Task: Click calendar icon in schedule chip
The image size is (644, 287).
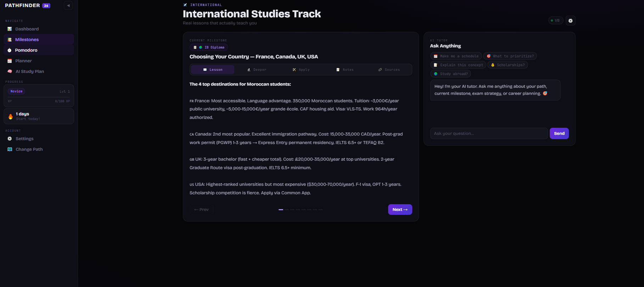Action: click(436, 56)
